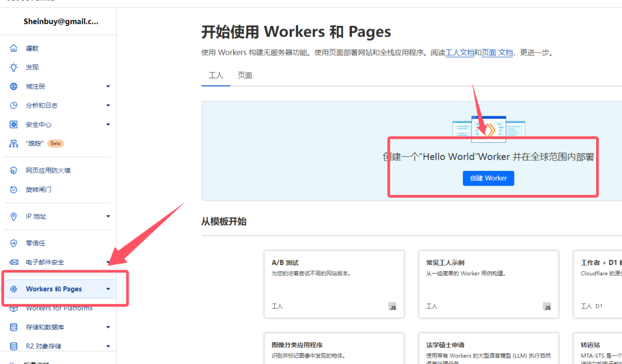Click the 旋转闸门 icon

13,189
